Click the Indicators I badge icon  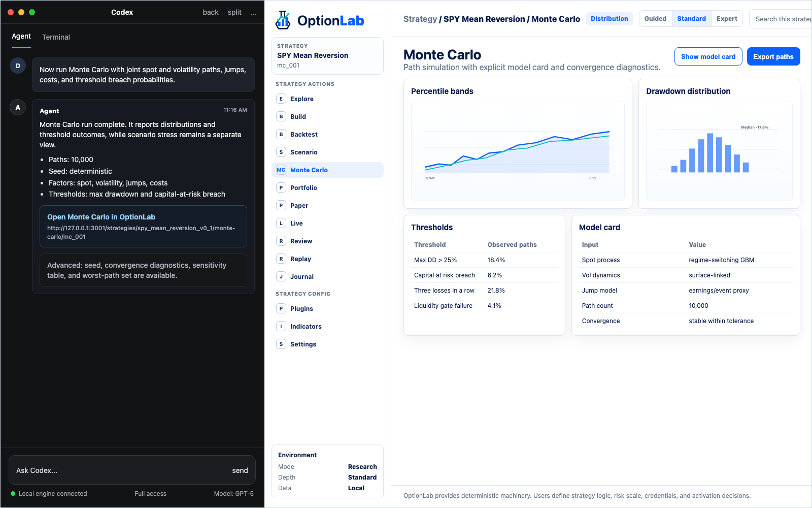281,327
